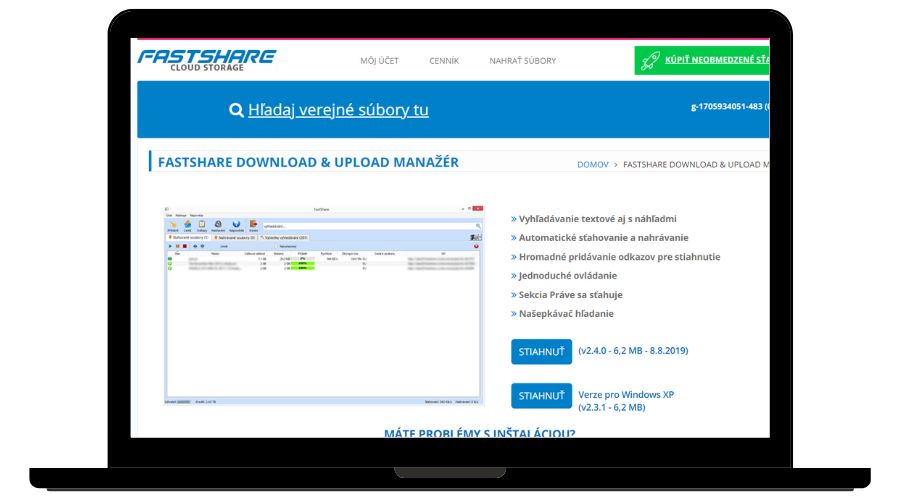Click chevron beside 'Jednoduché ovládanie'
Screen dimensions: 900x500
(514, 276)
